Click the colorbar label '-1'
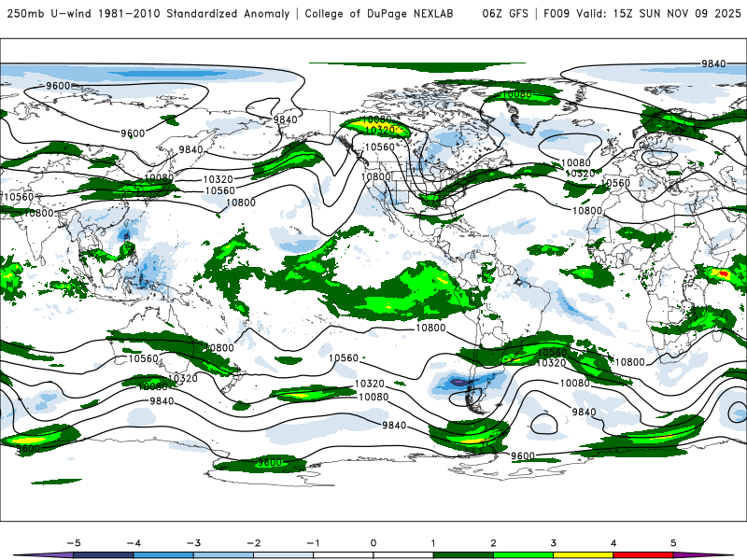 (x=313, y=543)
